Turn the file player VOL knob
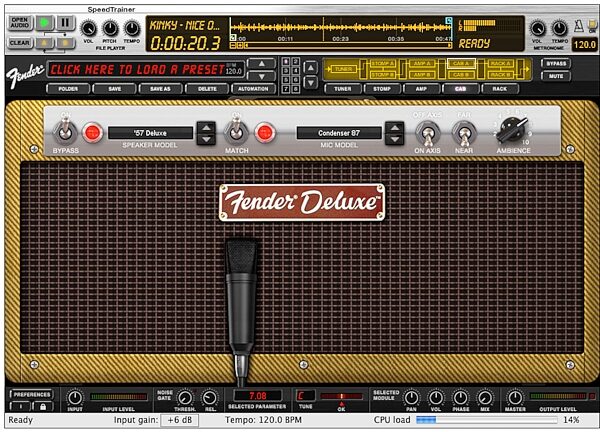 [89, 29]
